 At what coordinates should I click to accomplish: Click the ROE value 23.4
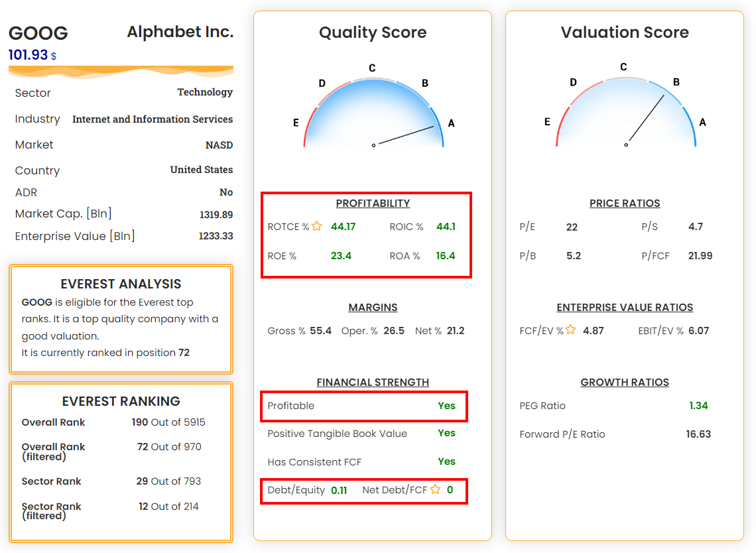coord(341,256)
